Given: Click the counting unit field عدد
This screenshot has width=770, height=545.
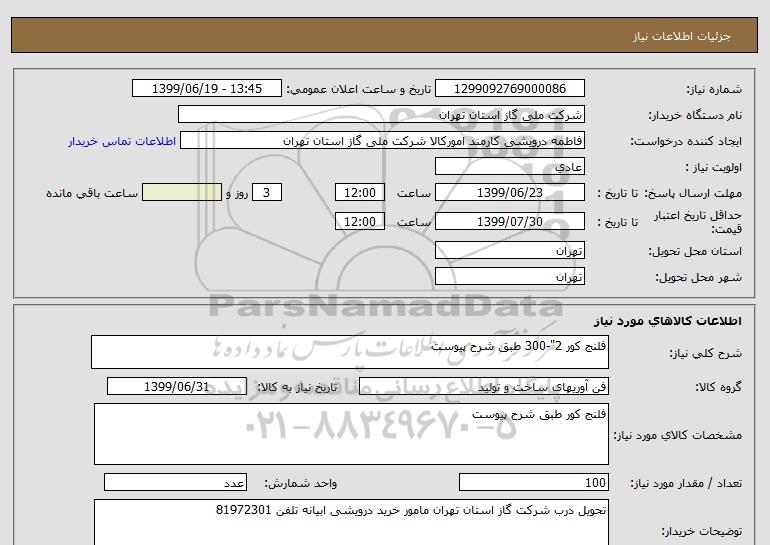Looking at the screenshot, I should 175,482.
